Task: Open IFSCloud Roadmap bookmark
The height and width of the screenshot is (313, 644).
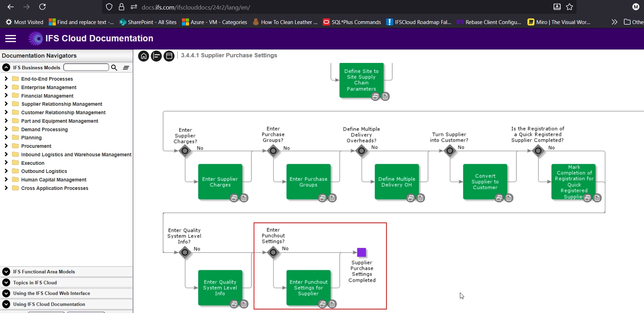Action: (x=419, y=22)
